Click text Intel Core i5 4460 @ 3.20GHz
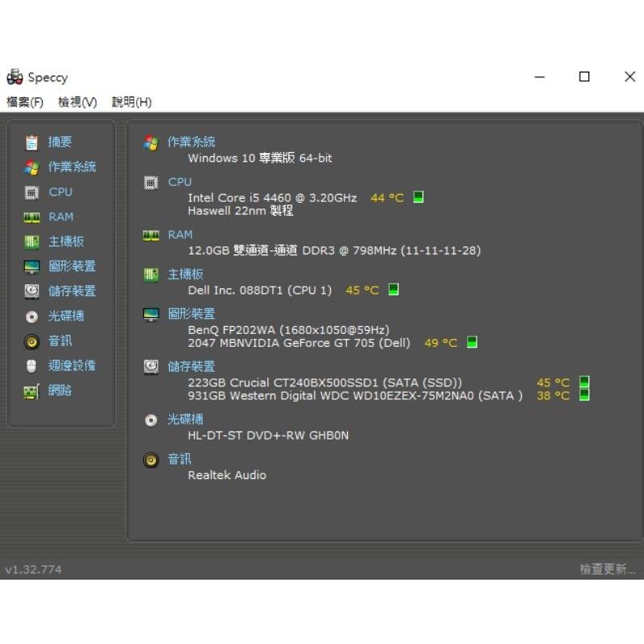 (272, 198)
